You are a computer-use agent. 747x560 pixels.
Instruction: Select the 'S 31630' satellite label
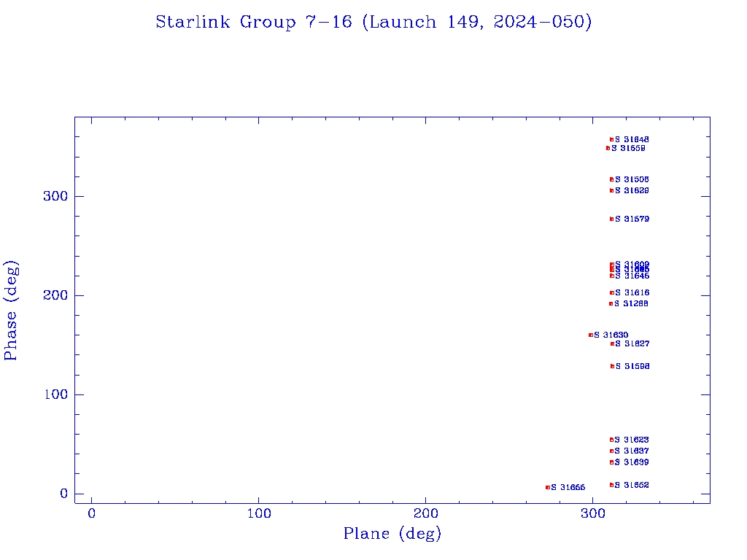(611, 335)
